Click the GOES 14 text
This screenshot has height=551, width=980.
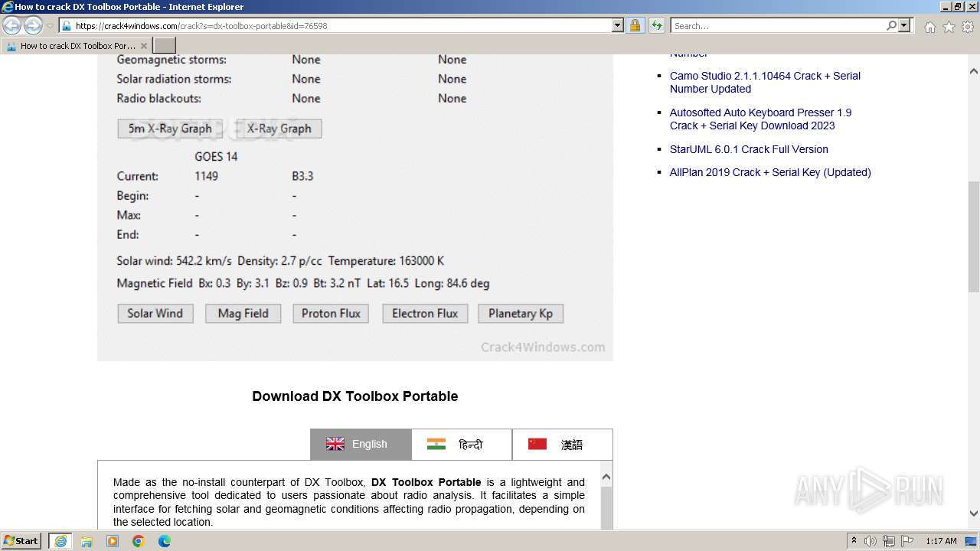(x=216, y=156)
